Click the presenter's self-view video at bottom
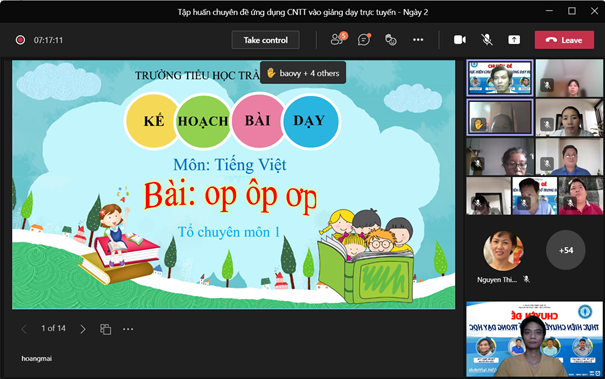The width and height of the screenshot is (605, 379). coord(534,339)
